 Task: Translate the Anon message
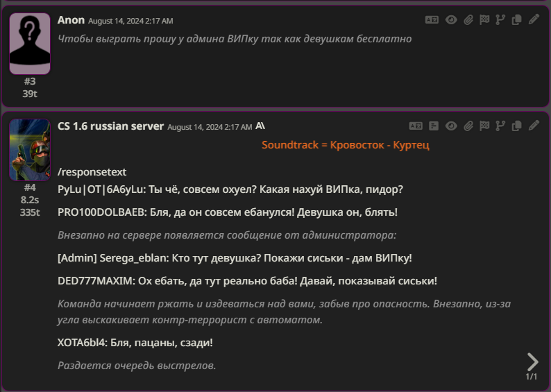click(432, 20)
